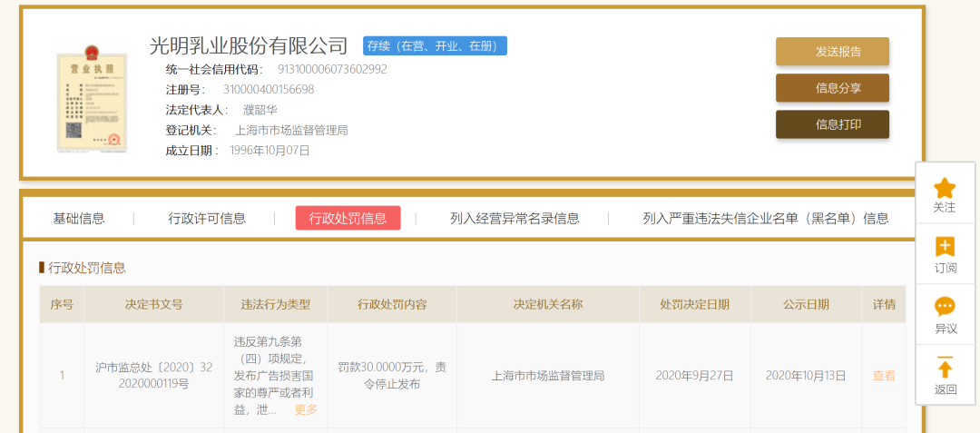Select the credit code 913100006073602992

[332, 69]
